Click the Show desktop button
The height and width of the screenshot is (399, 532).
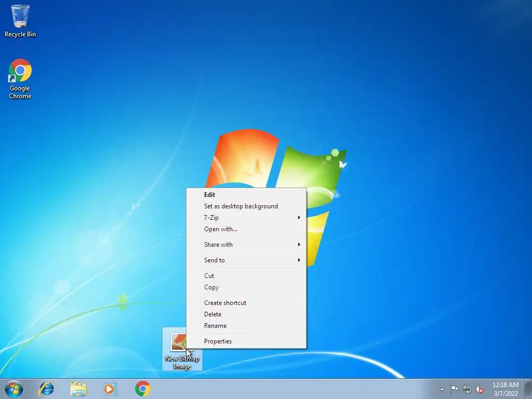[528, 389]
